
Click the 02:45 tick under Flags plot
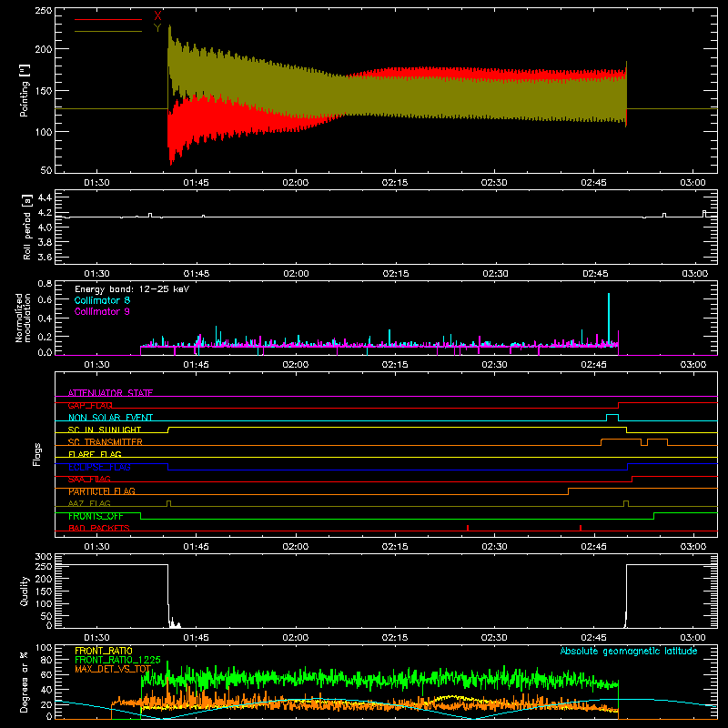click(593, 547)
